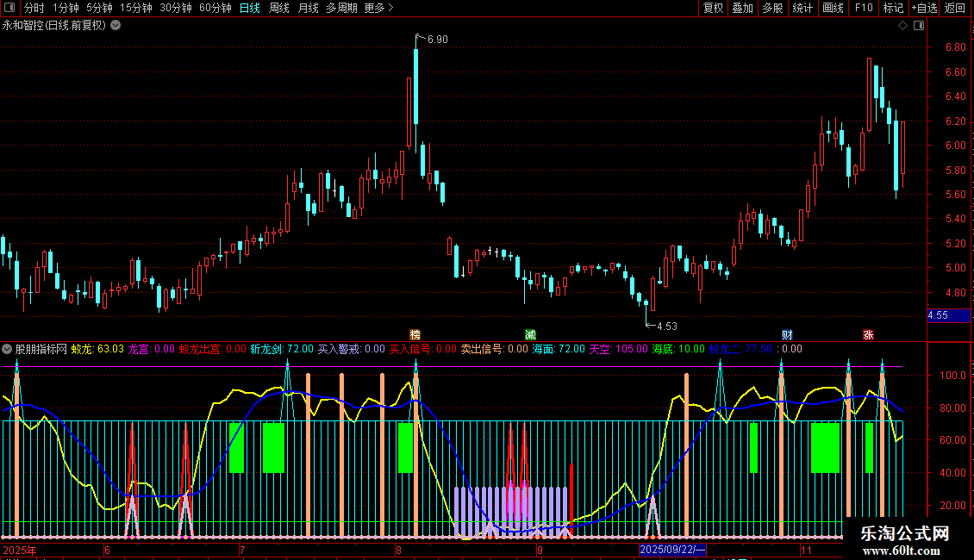Click the 4.55 price tag on axis
Image resolution: width=974 pixels, height=560 pixels.
(948, 315)
